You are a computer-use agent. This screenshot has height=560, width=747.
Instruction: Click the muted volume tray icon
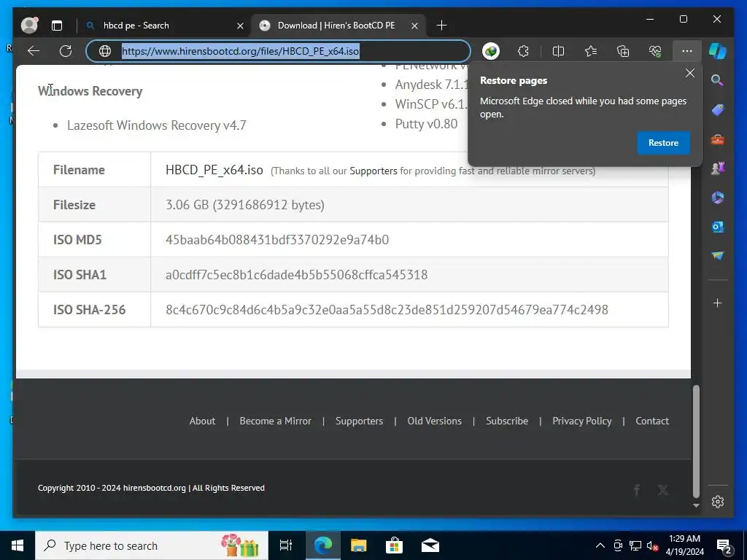(653, 545)
